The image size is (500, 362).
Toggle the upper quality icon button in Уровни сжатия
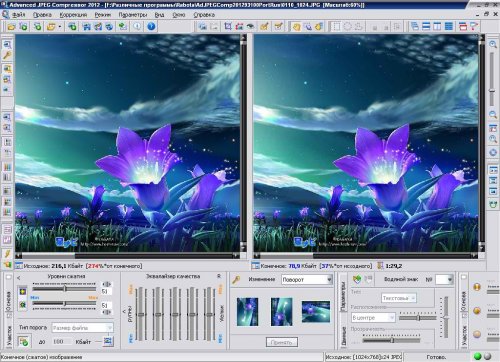[x=23, y=291]
